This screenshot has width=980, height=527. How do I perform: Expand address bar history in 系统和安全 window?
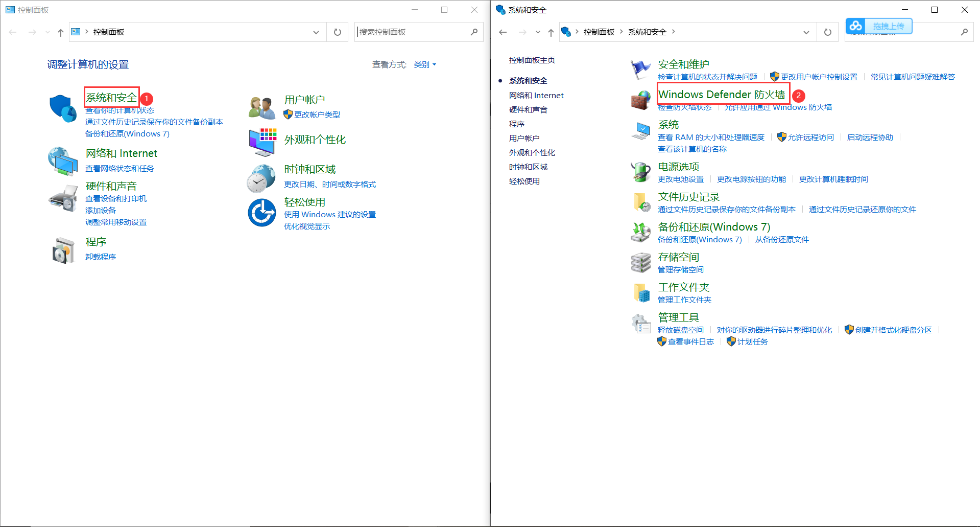point(806,32)
